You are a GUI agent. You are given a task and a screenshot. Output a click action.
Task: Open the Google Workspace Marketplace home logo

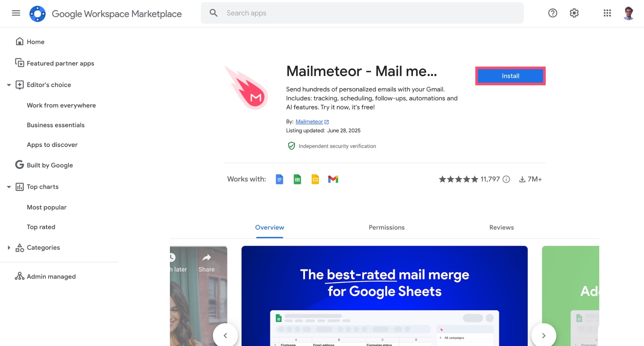click(37, 13)
